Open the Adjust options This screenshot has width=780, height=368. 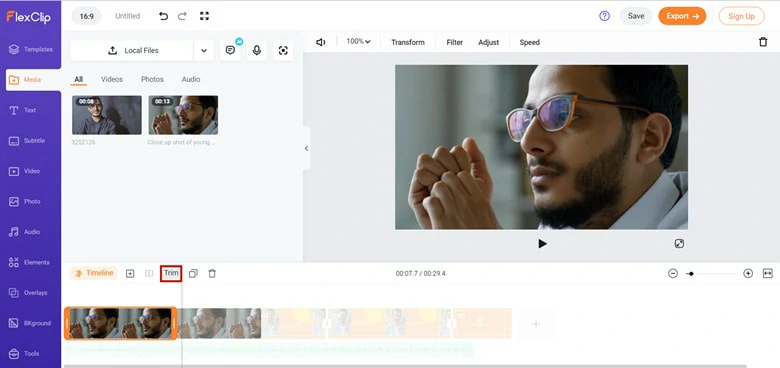point(488,42)
